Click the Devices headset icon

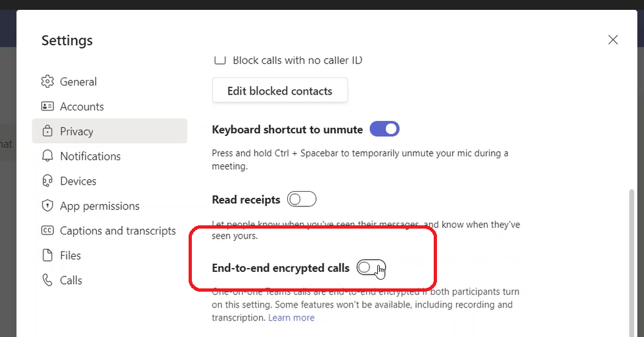47,181
